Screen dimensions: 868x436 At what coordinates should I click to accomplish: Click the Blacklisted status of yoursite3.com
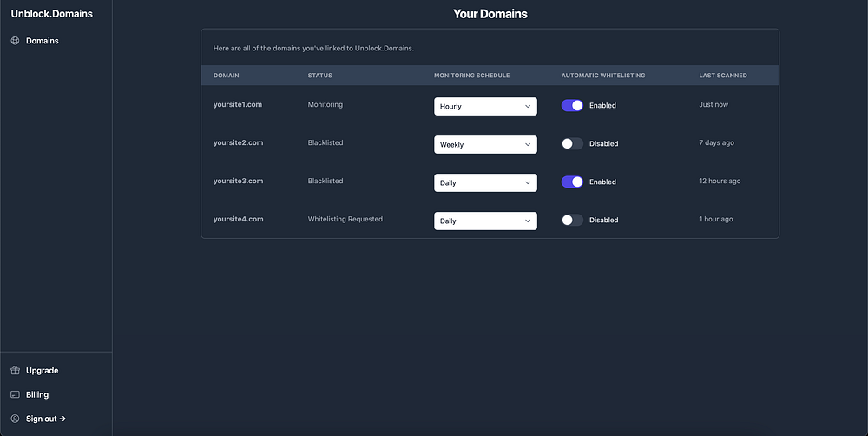coord(325,181)
